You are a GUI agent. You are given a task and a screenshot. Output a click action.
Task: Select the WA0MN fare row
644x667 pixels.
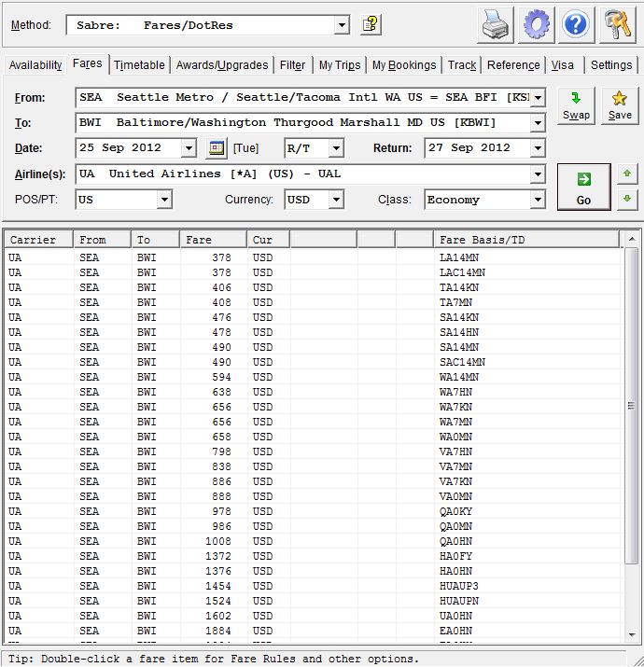click(x=313, y=437)
